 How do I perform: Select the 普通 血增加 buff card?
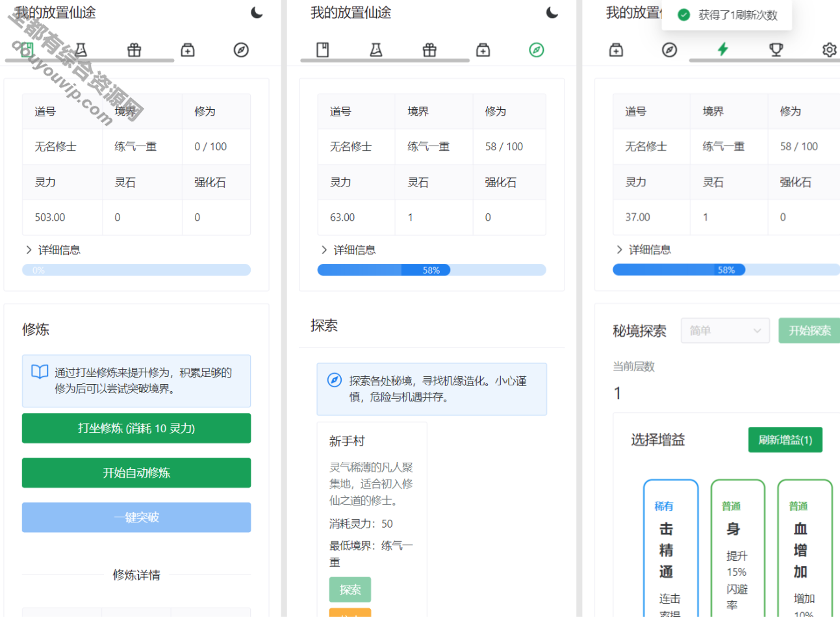(x=805, y=549)
